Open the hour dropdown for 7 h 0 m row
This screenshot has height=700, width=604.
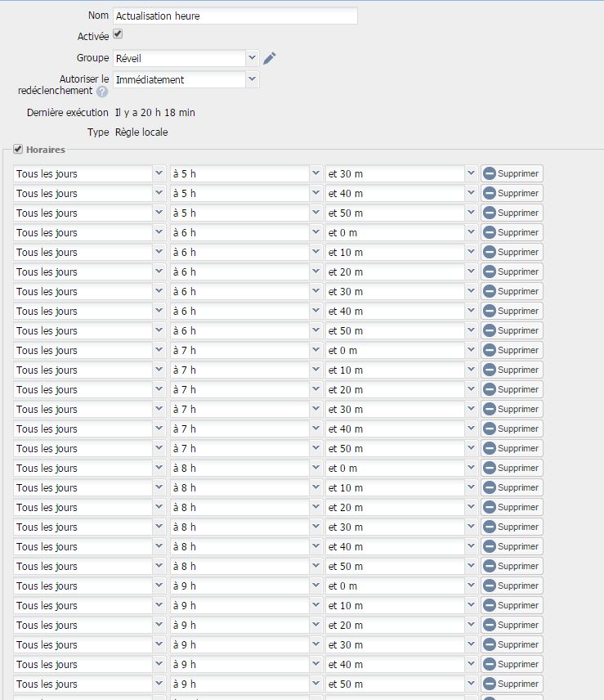point(245,350)
